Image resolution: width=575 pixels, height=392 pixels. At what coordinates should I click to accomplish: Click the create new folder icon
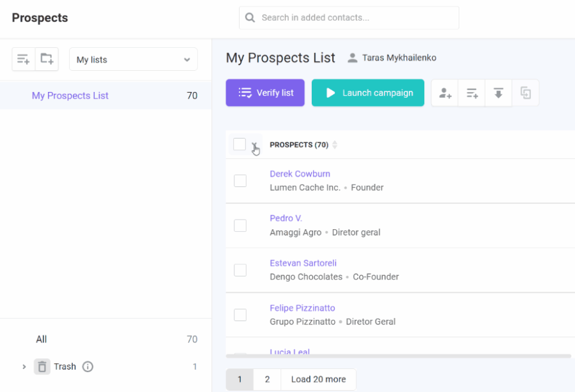pyautogui.click(x=47, y=59)
